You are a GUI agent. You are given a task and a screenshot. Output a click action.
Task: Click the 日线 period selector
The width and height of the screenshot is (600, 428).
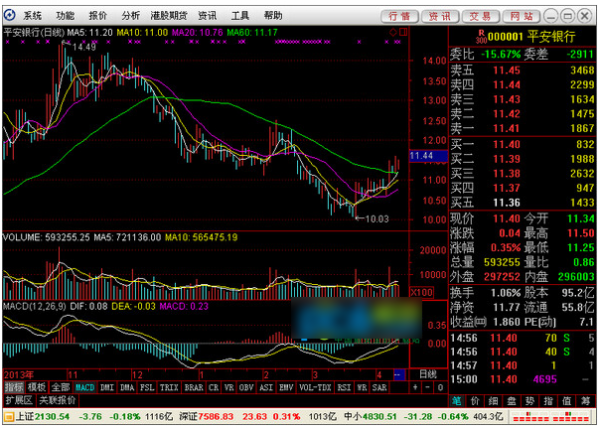(428, 374)
